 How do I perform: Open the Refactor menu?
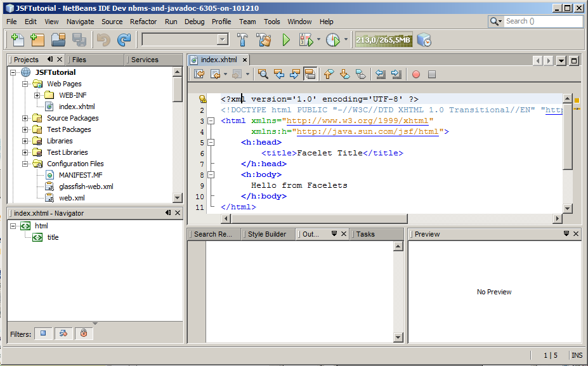143,22
